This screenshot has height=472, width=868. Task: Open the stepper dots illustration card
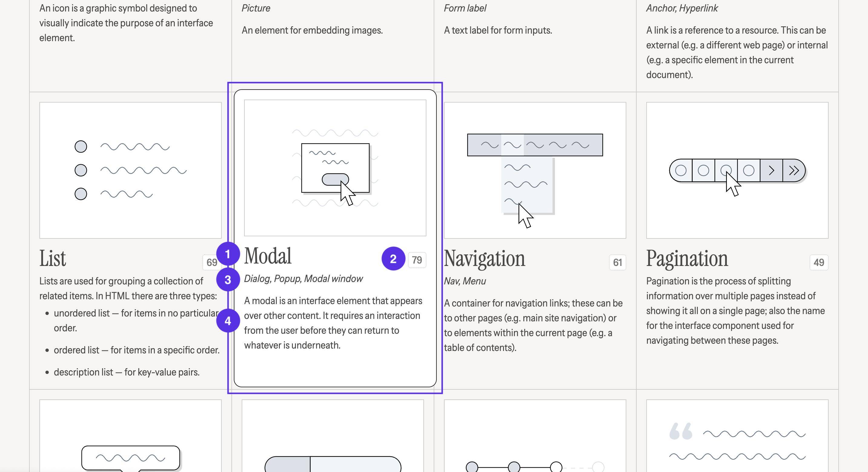coord(535,436)
